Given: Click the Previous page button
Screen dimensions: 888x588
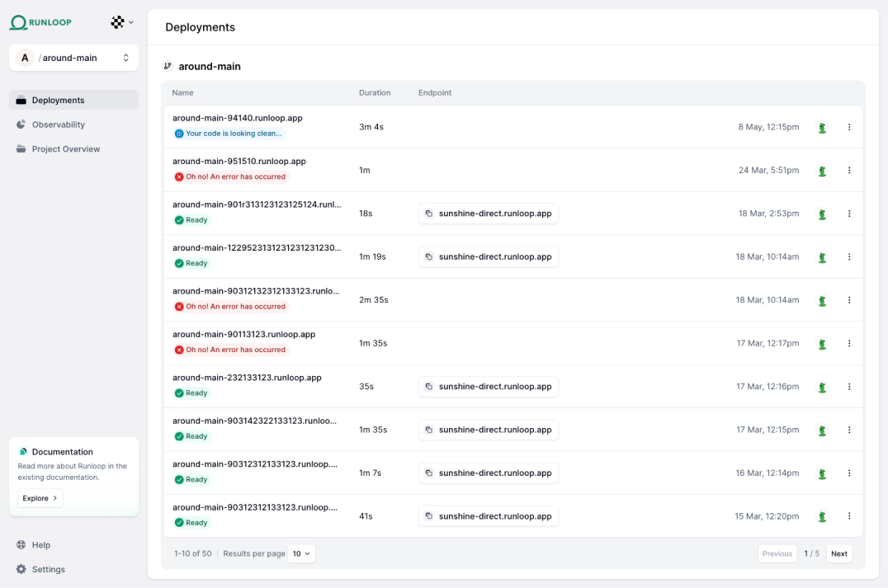Looking at the screenshot, I should point(777,553).
